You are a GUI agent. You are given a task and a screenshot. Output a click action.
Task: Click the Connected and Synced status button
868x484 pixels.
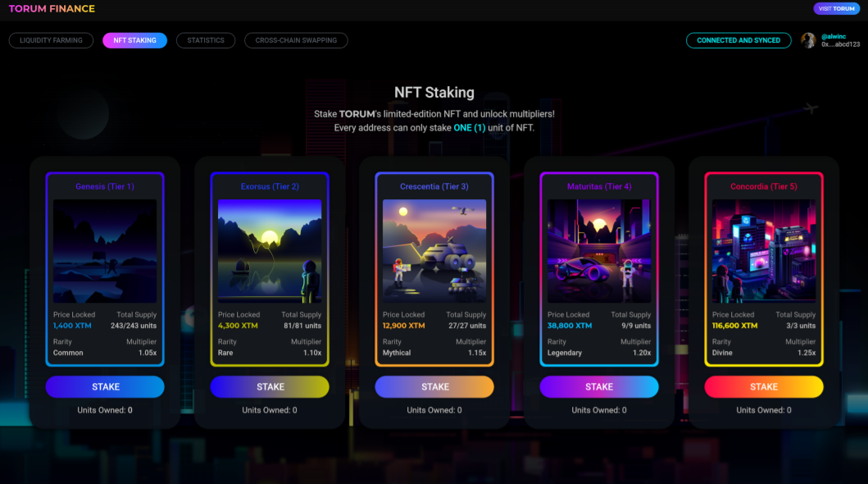738,40
